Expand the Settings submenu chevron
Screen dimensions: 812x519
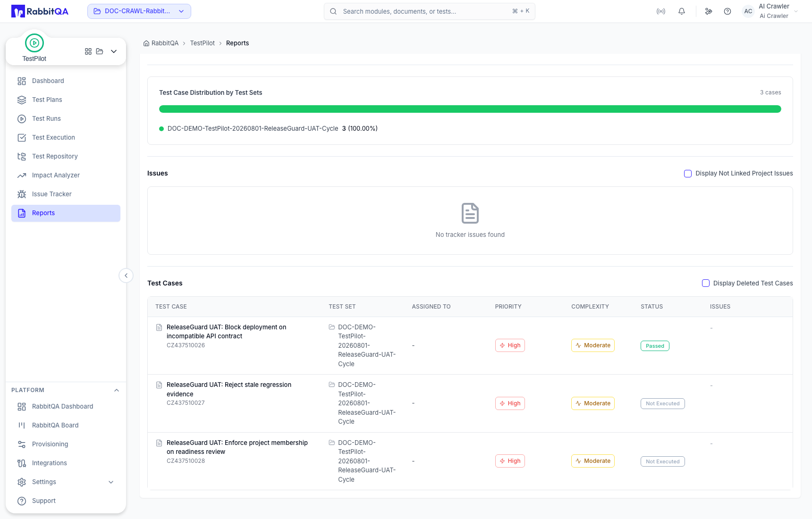tap(111, 482)
